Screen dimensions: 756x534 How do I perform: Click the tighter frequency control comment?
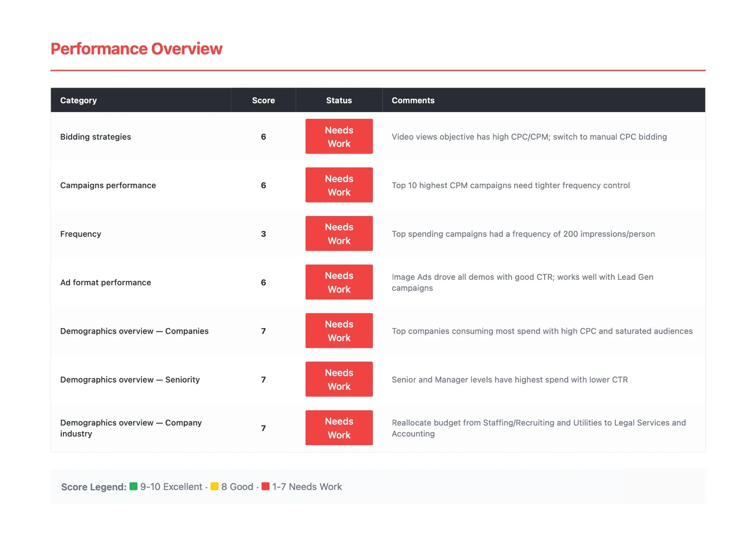coord(511,185)
